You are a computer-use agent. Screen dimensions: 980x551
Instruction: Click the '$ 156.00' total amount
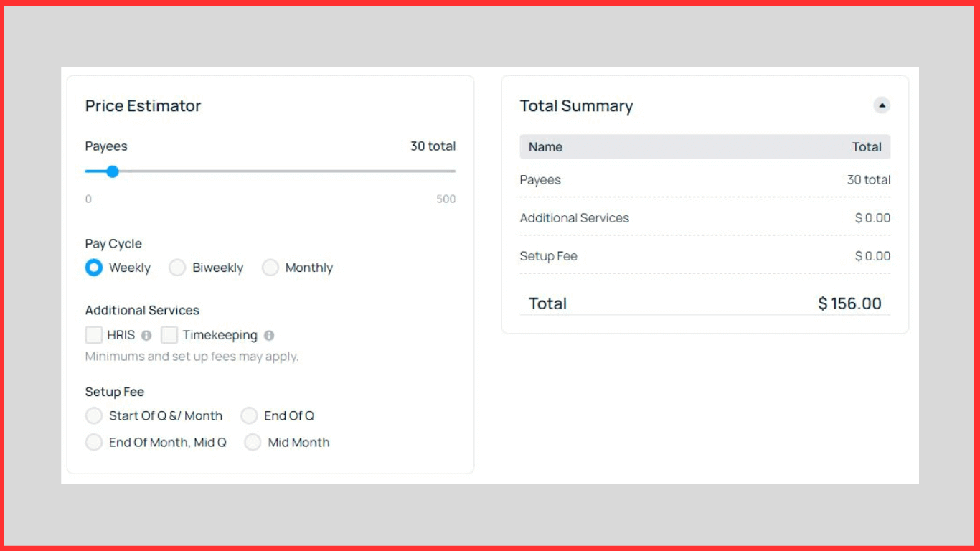click(x=849, y=303)
